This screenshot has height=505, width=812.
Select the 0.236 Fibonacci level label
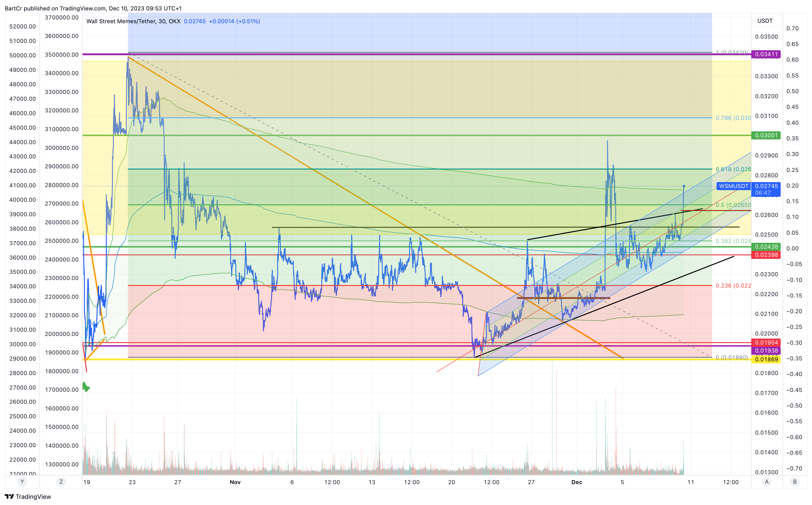733,285
